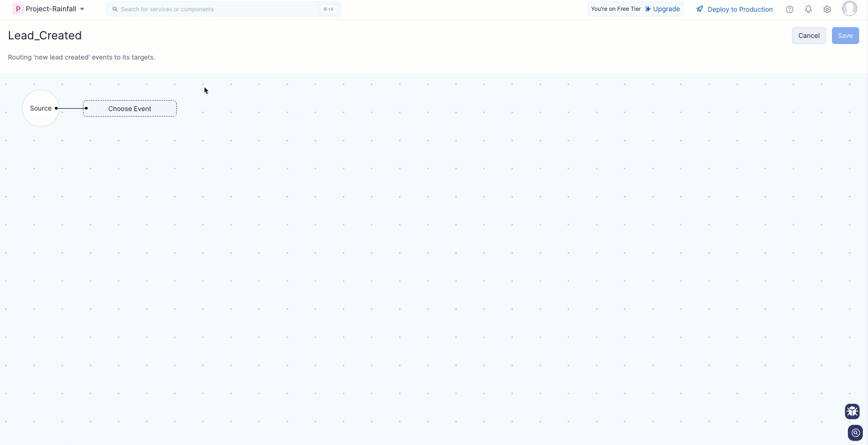This screenshot has height=445, width=868.
Task: Open the user profile avatar menu
Action: point(849,8)
